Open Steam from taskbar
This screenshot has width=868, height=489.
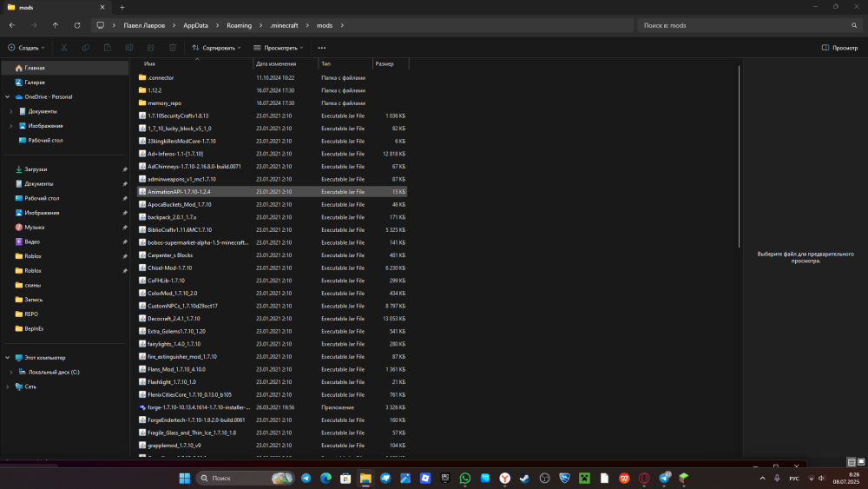[525, 478]
